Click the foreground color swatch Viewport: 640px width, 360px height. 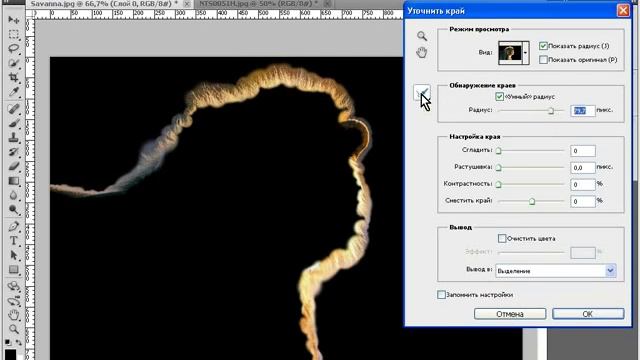coord(10,354)
